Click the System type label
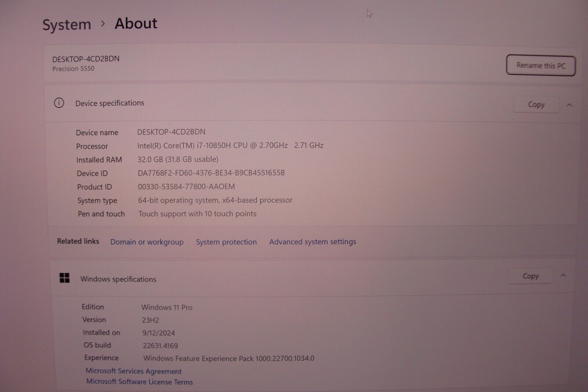 tap(97, 201)
